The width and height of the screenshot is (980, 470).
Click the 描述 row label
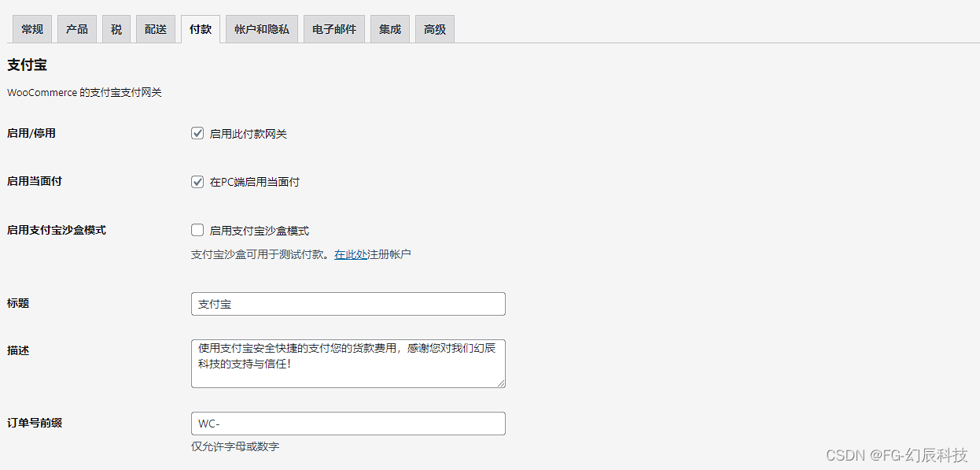pyautogui.click(x=18, y=350)
